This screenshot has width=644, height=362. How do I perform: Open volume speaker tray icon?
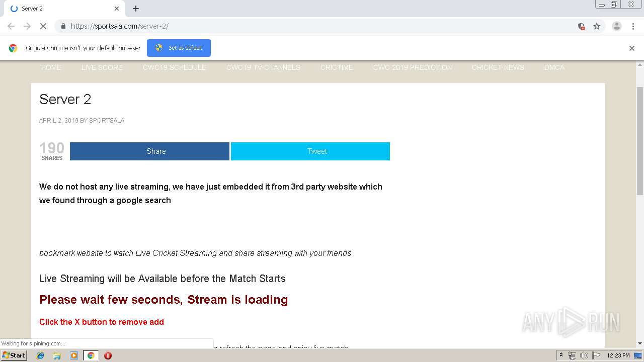click(584, 355)
